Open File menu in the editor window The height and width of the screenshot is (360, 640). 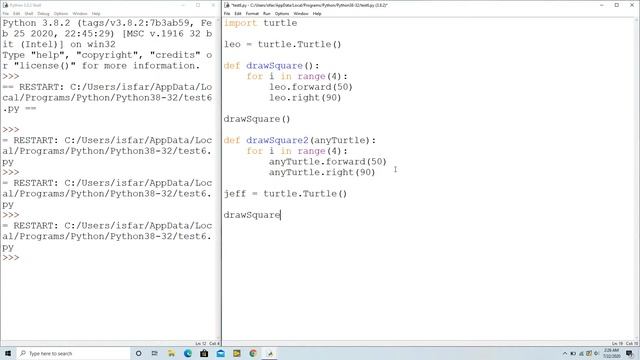pos(227,13)
